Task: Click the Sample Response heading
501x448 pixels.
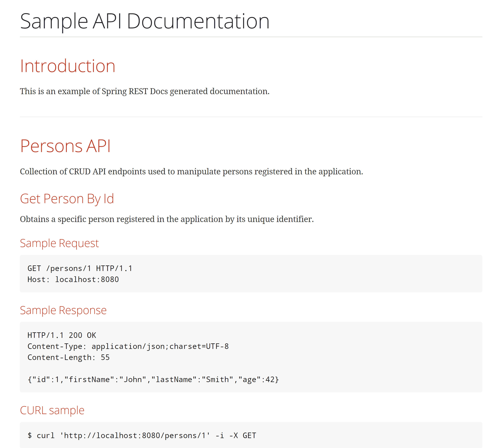Action: pos(63,310)
